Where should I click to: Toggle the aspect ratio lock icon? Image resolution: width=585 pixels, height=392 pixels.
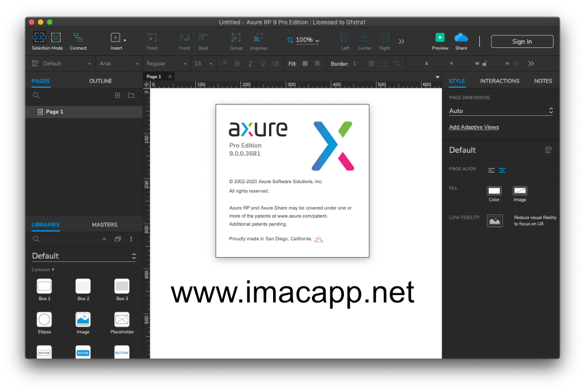[x=484, y=63]
